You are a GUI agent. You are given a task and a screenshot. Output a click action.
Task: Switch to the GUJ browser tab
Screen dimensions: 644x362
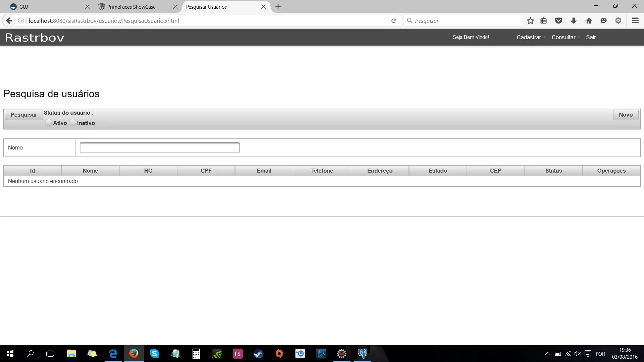point(23,7)
